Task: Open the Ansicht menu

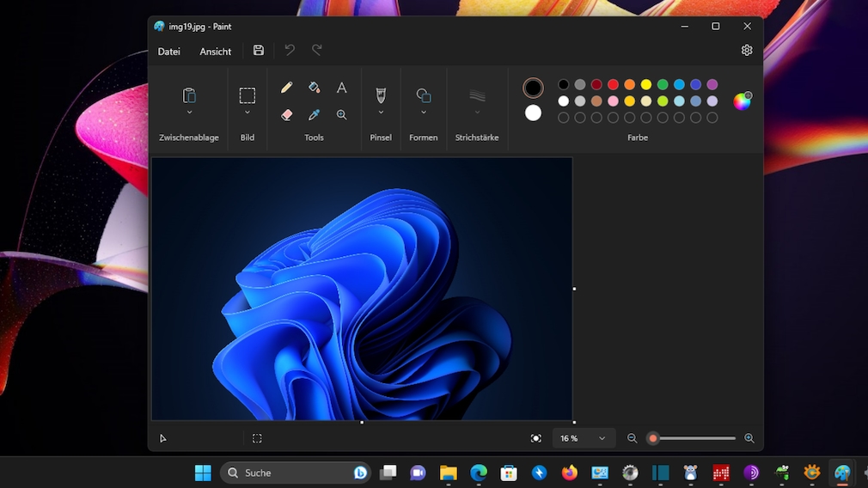Action: pos(216,52)
